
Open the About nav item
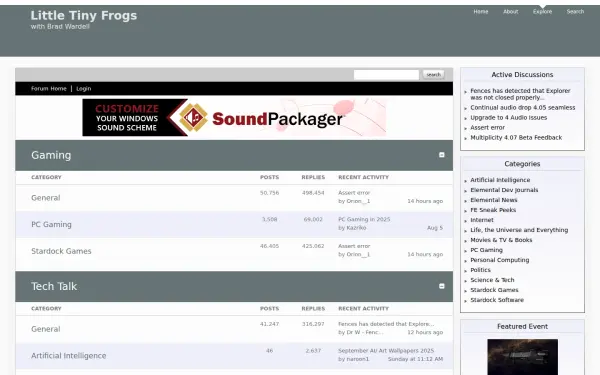[x=510, y=11]
